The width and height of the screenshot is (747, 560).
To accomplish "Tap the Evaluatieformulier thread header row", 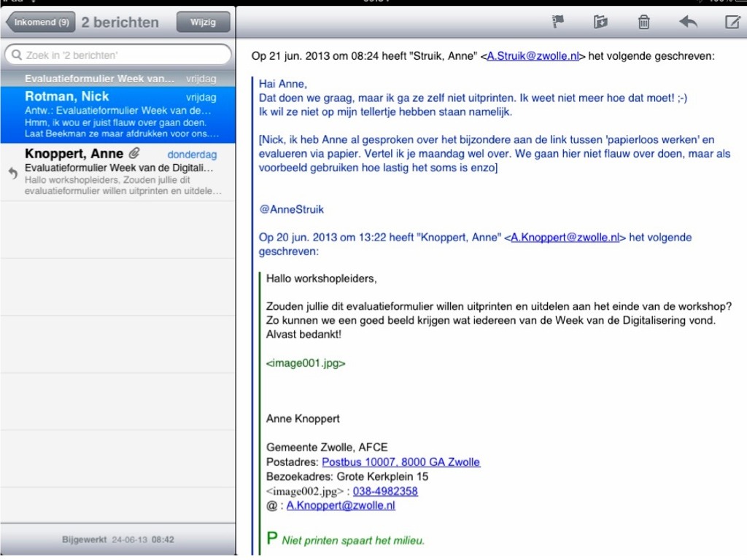I will click(118, 78).
